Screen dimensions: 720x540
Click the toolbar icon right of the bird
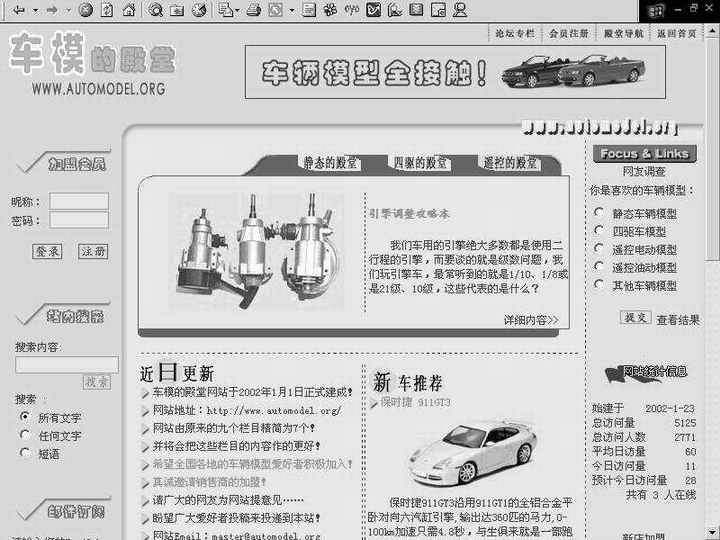click(x=395, y=10)
